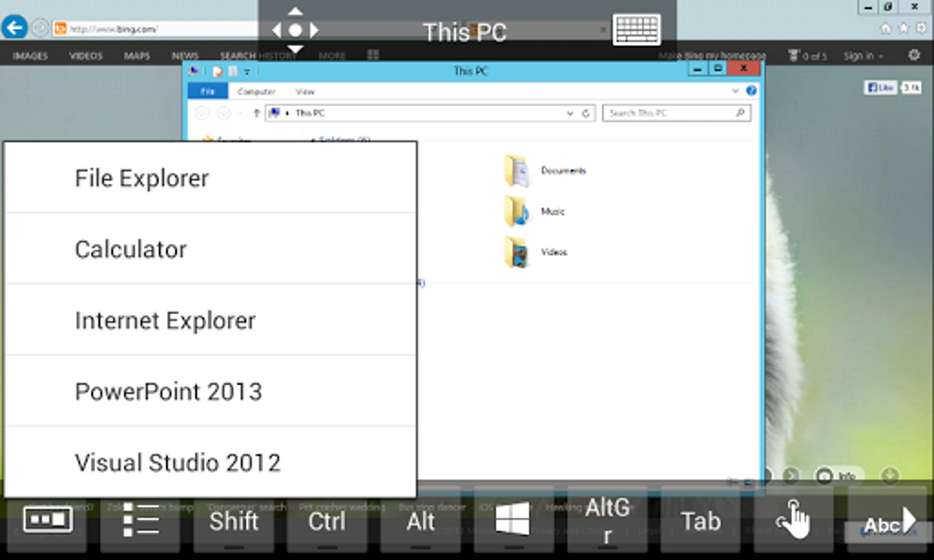Select the Documents folder

(545, 170)
